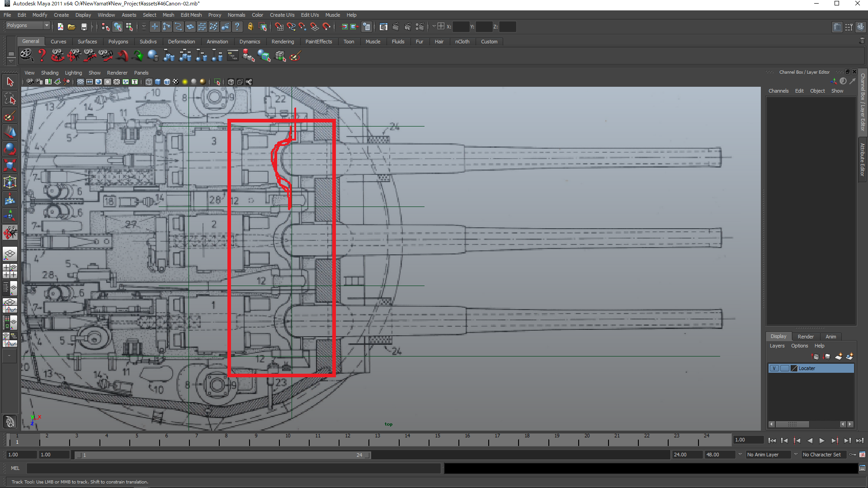The width and height of the screenshot is (868, 488).
Task: Click the shelf film reel icon
Action: (x=26, y=56)
